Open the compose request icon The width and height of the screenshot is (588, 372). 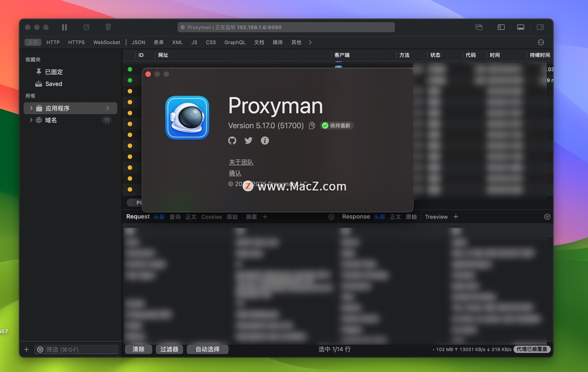[86, 27]
